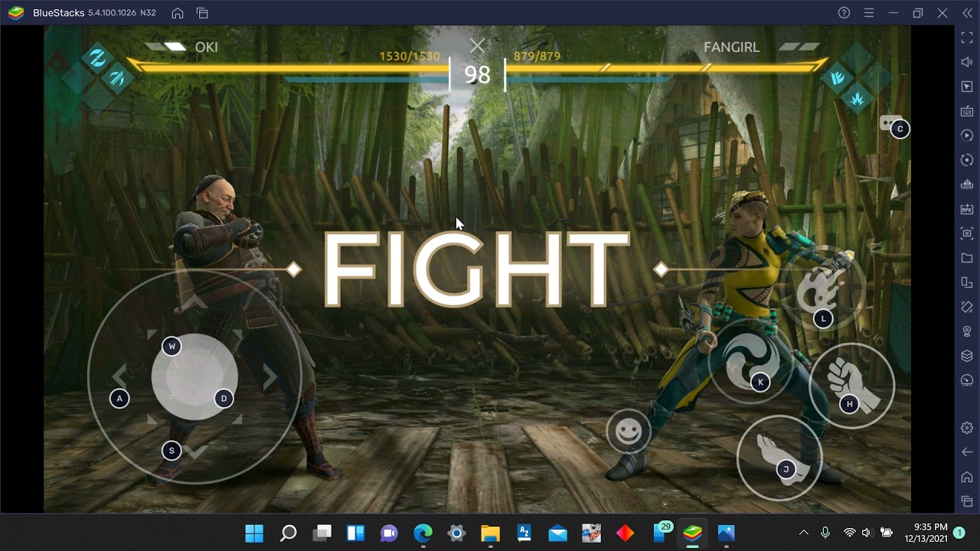This screenshot has height=551, width=980.
Task: Open Windows taskbar search
Action: point(288,533)
